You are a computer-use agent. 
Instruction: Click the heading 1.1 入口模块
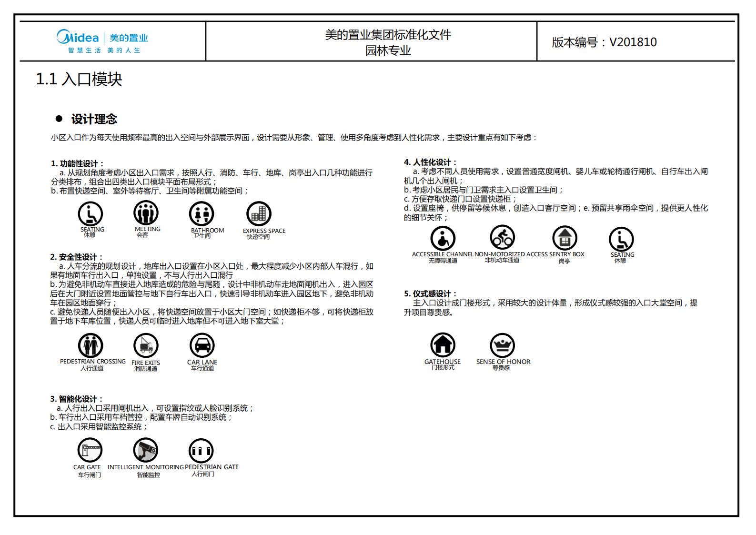79,79
